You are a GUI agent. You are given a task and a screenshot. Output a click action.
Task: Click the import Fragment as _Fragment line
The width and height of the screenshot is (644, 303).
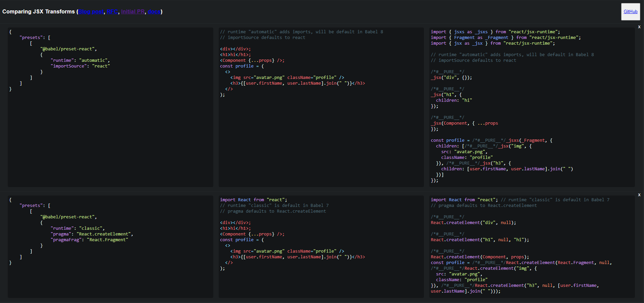[x=506, y=38]
